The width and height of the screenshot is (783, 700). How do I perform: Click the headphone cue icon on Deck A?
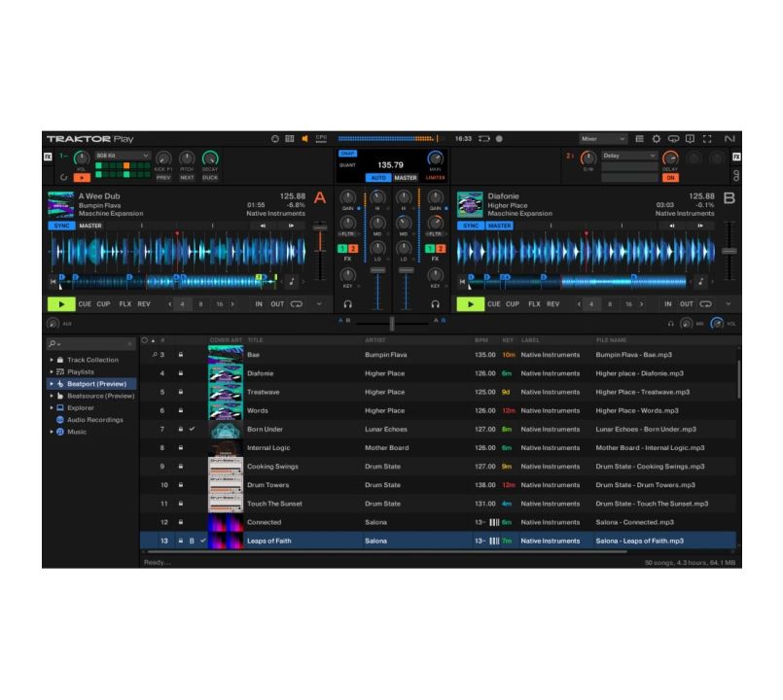tap(347, 304)
